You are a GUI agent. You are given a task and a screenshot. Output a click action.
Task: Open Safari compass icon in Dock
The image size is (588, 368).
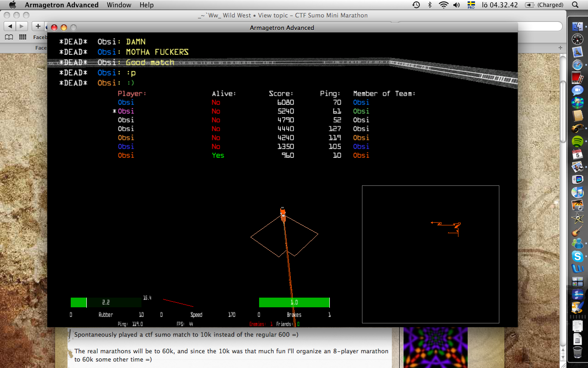tap(577, 65)
